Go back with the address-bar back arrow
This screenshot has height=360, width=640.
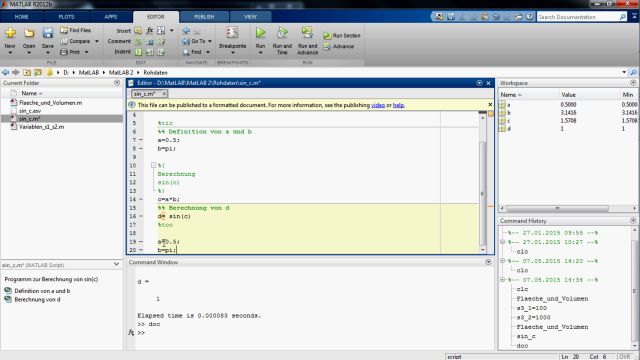(x=5, y=72)
